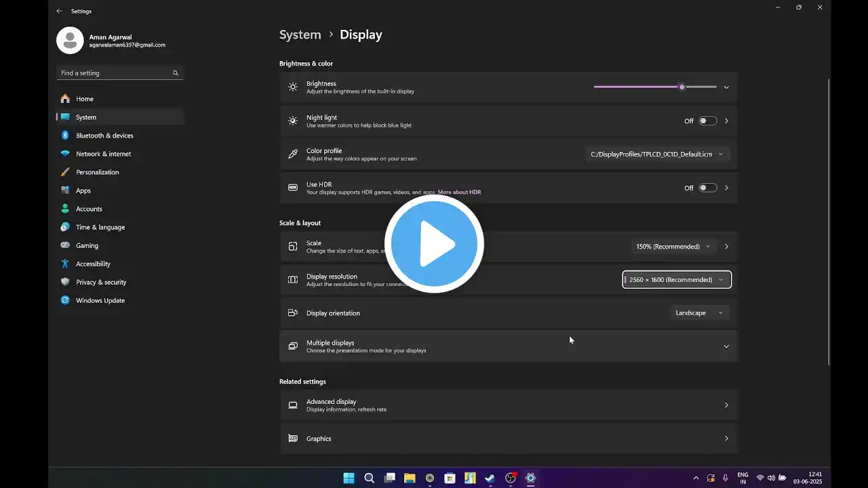Image resolution: width=868 pixels, height=488 pixels.
Task: Click the Brightness sun icon
Action: (x=293, y=87)
